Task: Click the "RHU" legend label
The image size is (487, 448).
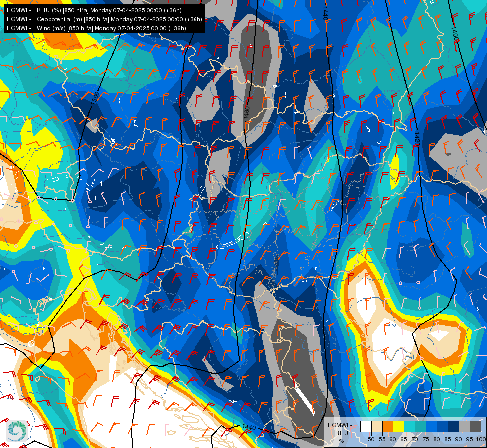Action: pos(342,433)
